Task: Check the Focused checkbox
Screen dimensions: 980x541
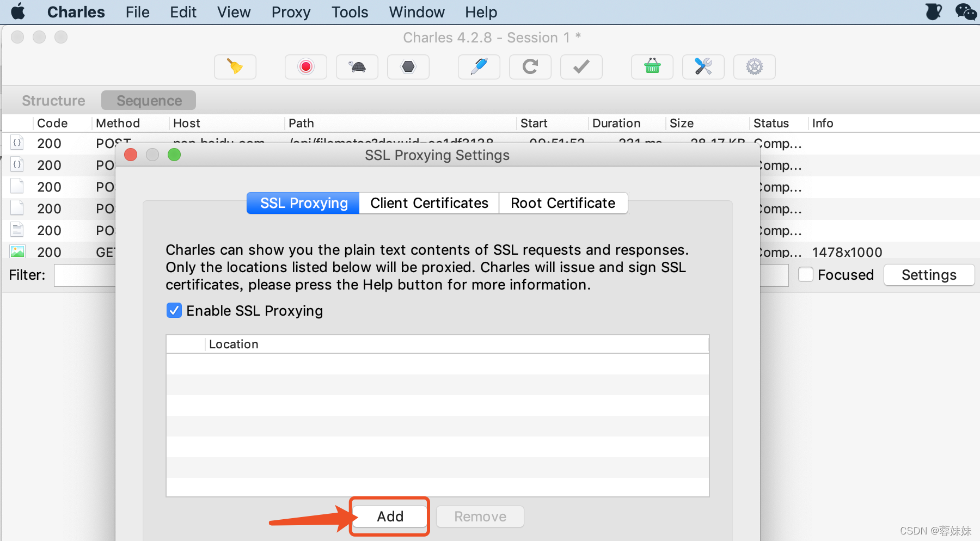Action: click(805, 274)
